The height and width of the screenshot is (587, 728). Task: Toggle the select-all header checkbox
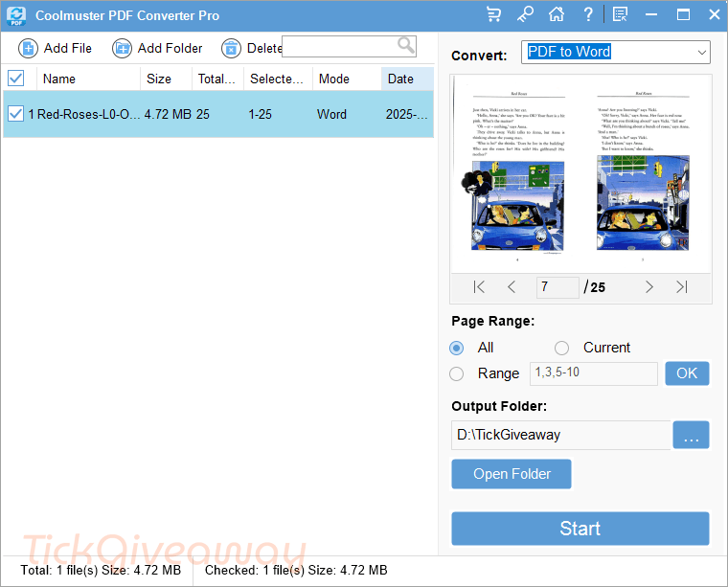(x=15, y=78)
